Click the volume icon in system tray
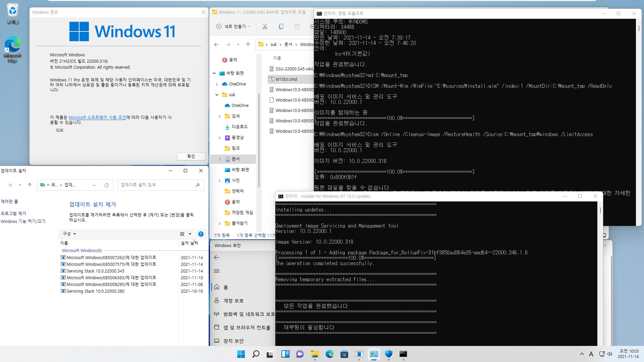The height and width of the screenshot is (362, 644). point(609,354)
